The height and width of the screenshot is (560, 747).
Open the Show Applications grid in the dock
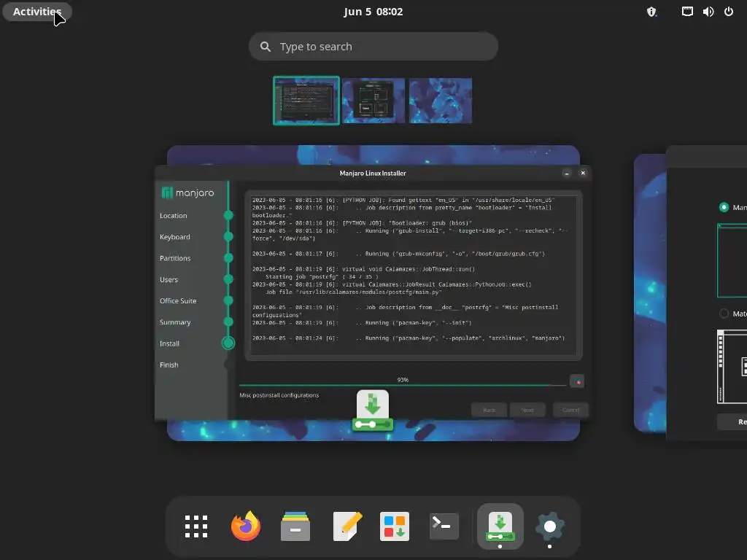tap(196, 526)
